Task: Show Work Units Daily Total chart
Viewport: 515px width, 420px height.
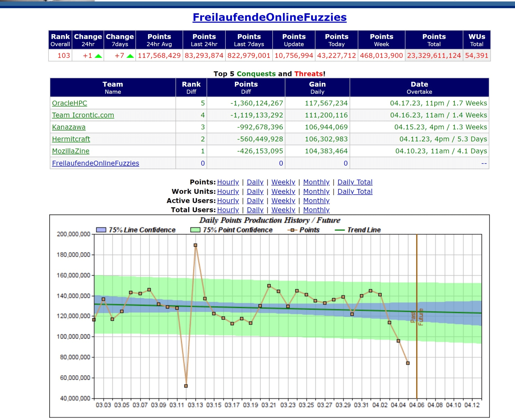Action: (355, 191)
